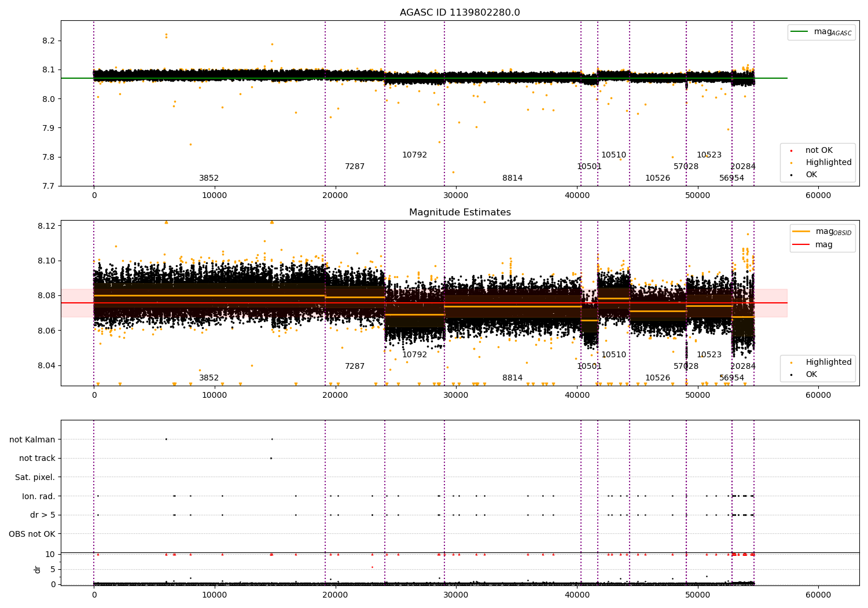Select "Highlighted" in the Magnitude Estimates legend

click(829, 362)
